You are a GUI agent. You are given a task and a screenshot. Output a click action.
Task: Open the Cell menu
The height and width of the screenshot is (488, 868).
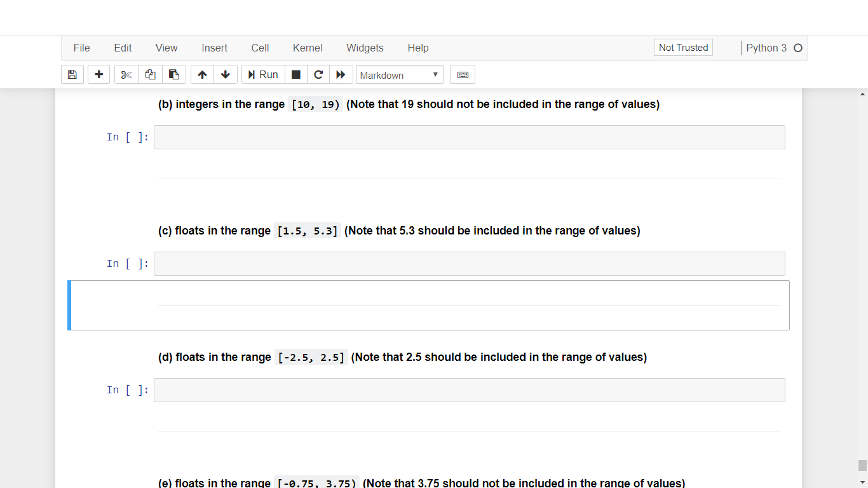tap(260, 48)
